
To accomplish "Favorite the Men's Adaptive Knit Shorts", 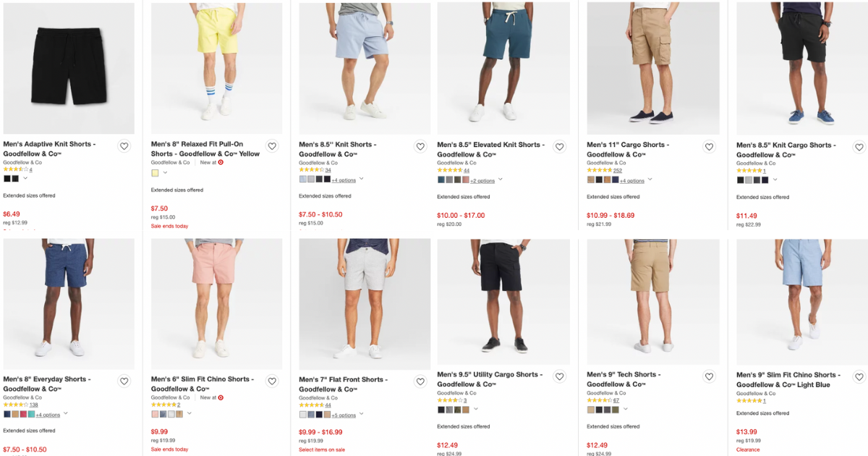I will click(124, 146).
